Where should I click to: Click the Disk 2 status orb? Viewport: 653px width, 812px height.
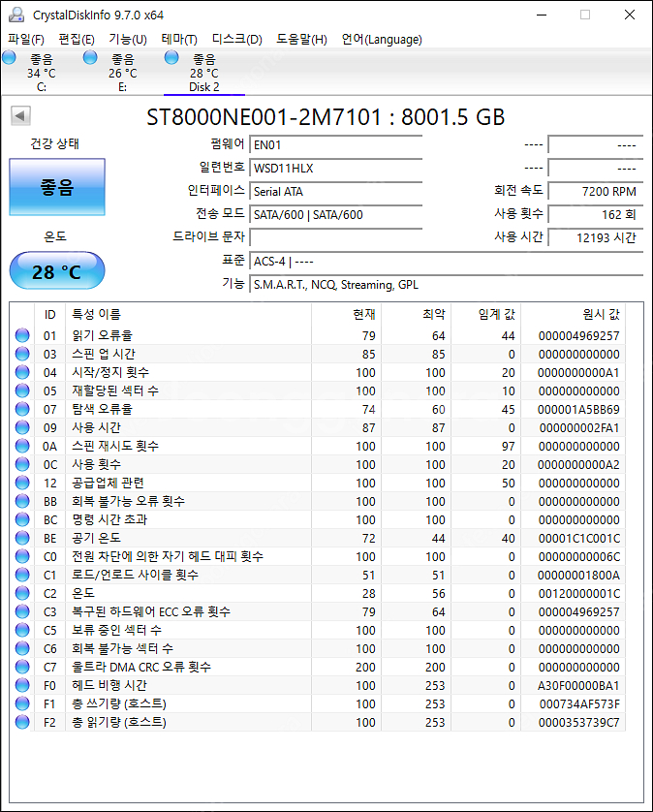172,59
